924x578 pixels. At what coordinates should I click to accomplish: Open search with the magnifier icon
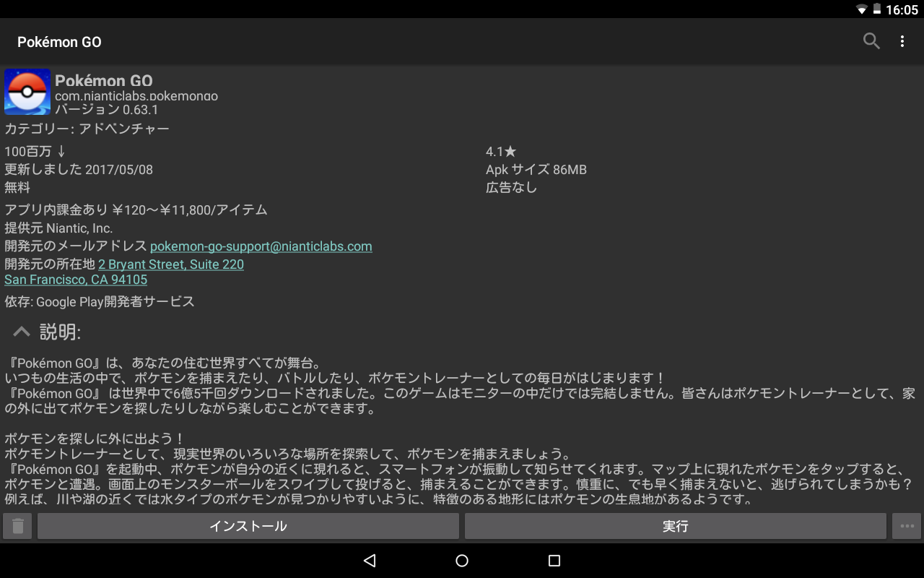click(x=871, y=42)
